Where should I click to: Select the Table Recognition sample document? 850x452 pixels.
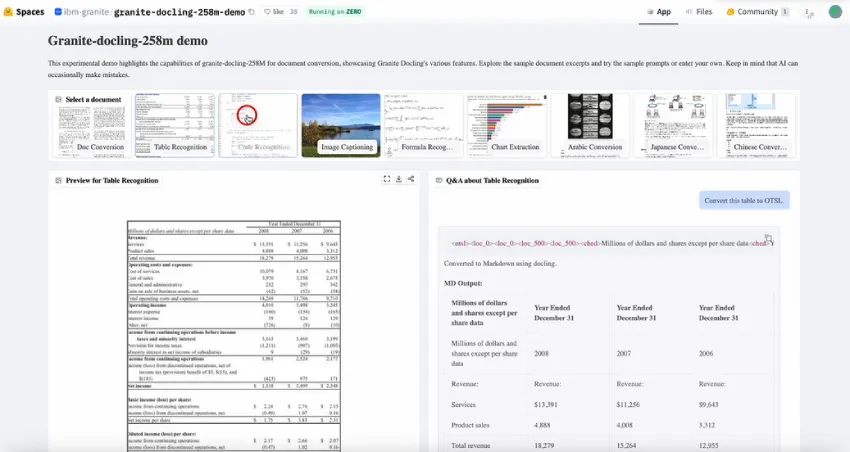click(175, 126)
